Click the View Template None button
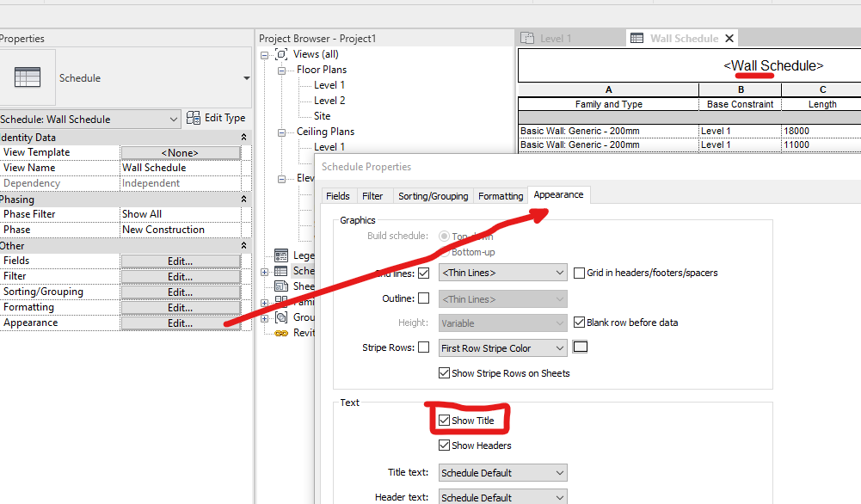Viewport: 861px width, 504px height. tap(180, 152)
